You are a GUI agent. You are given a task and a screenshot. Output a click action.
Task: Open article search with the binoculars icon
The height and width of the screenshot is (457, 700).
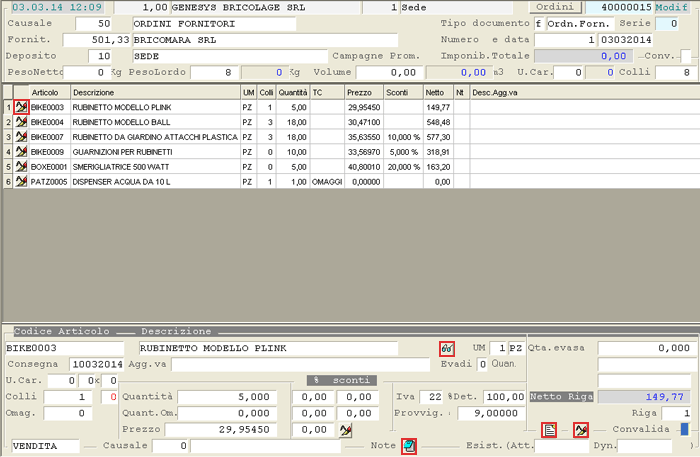tap(447, 349)
